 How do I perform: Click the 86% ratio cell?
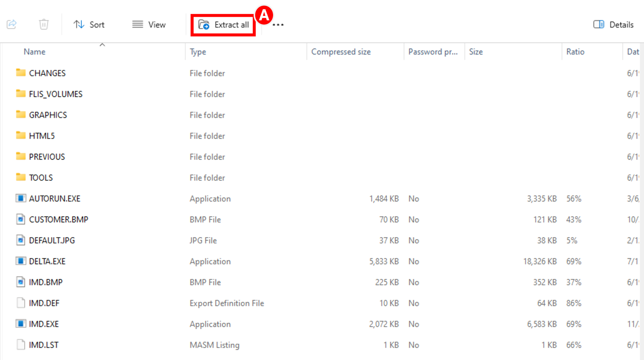(x=574, y=303)
